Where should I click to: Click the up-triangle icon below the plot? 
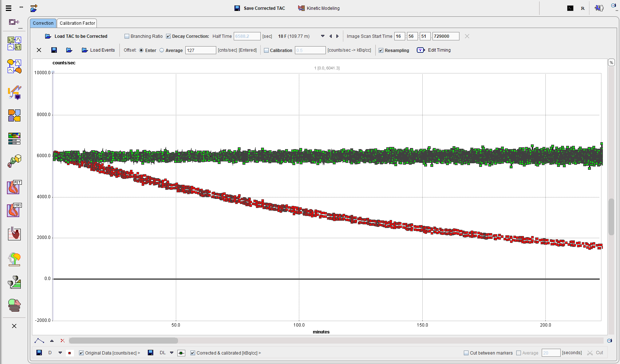coord(52,341)
